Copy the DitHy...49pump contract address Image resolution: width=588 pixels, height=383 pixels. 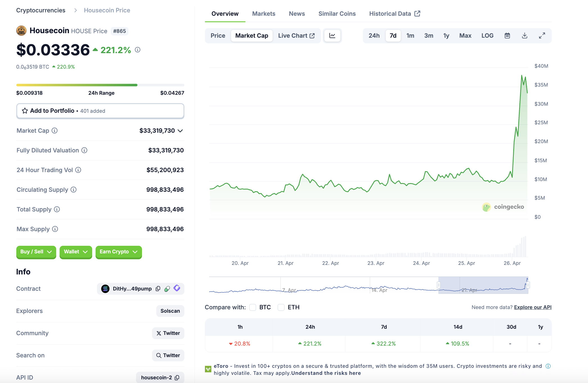(158, 289)
